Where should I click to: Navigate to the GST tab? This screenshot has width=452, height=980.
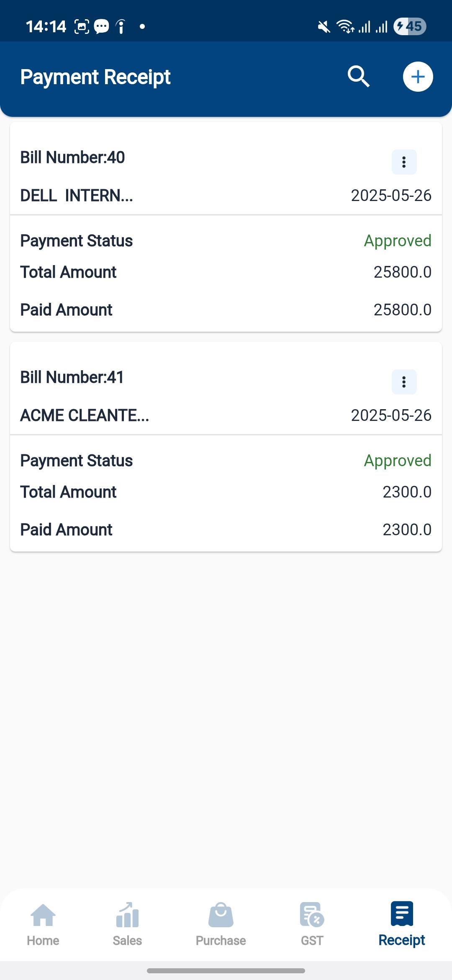click(x=312, y=924)
